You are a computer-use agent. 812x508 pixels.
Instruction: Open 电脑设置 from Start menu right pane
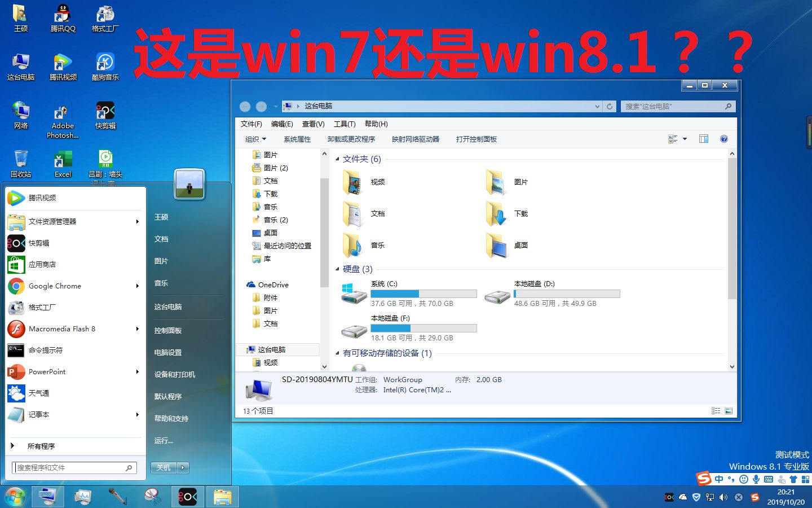168,352
